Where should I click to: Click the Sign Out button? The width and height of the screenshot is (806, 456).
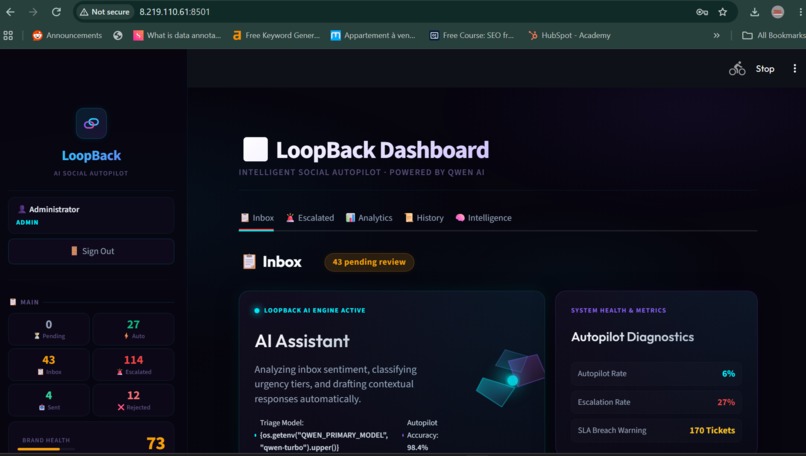click(91, 251)
